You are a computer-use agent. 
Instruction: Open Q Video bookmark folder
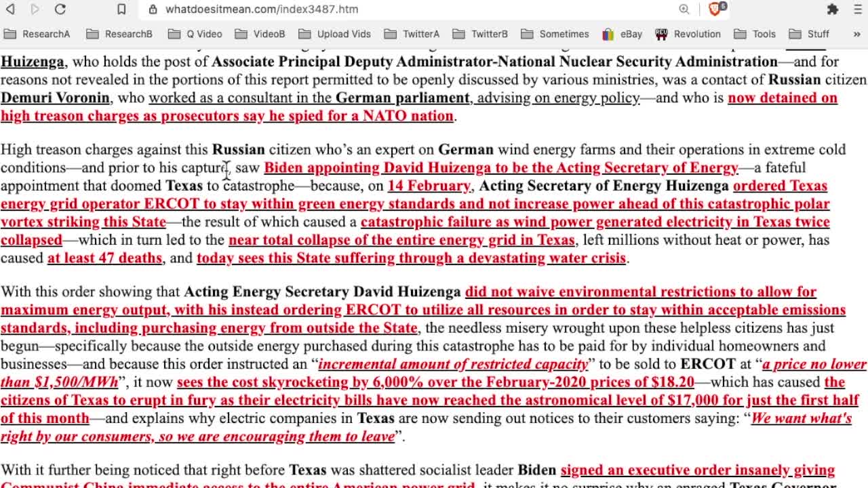195,34
